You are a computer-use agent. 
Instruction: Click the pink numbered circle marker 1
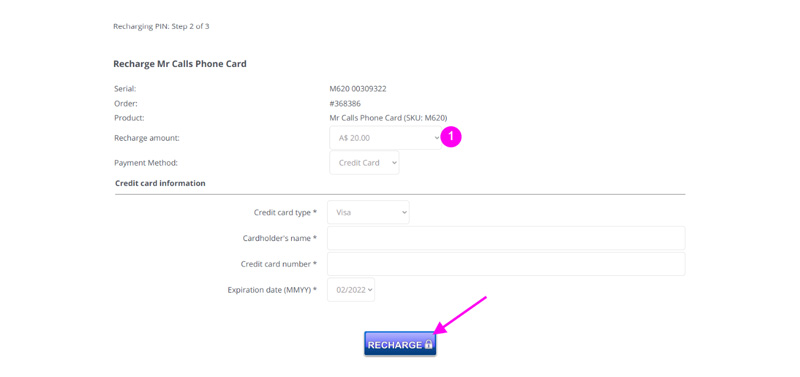pyautogui.click(x=451, y=137)
